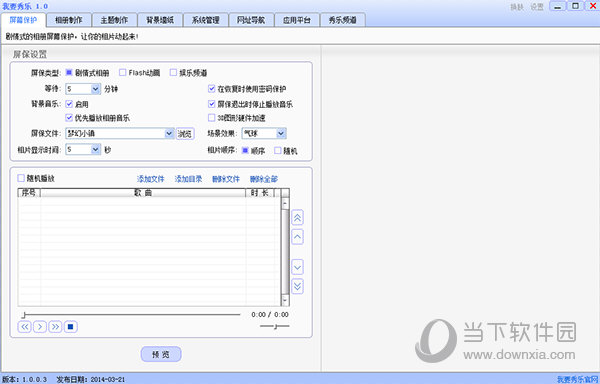The height and width of the screenshot is (384, 600).
Task: Open the 屏保文件 dropdown showing 梦幻小镇
Action: click(x=169, y=133)
